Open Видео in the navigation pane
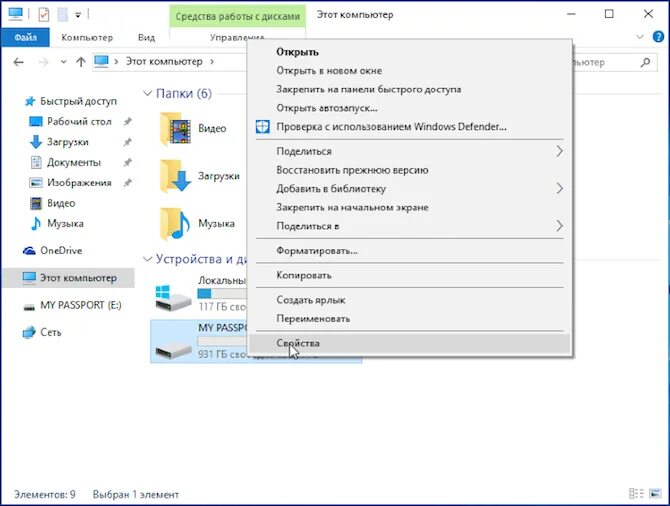The height and width of the screenshot is (506, 670). [x=52, y=203]
